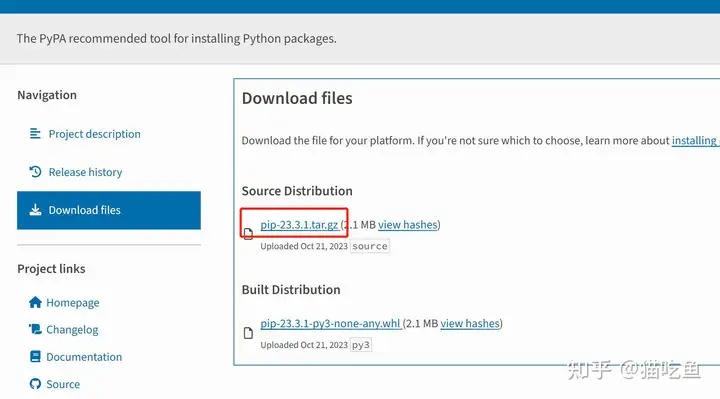View hashes for the whl file
Viewport: 720px width, 399px height.
tap(470, 323)
